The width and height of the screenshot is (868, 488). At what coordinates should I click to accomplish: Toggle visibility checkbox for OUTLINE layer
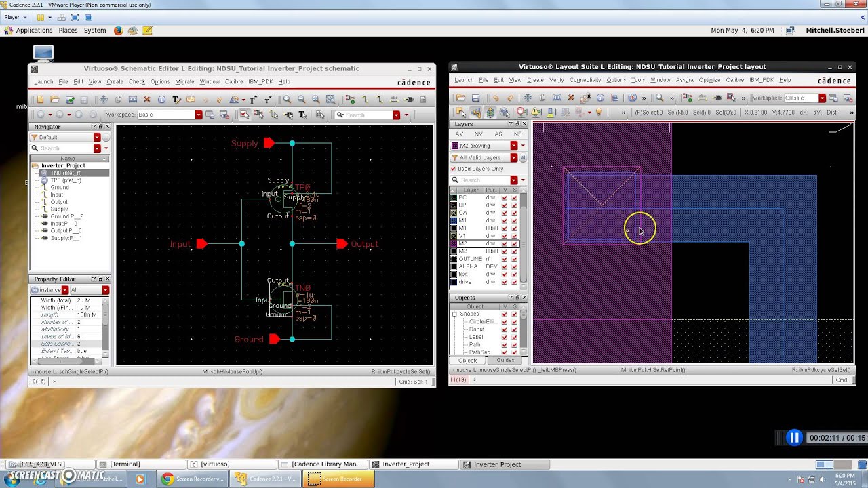point(505,259)
